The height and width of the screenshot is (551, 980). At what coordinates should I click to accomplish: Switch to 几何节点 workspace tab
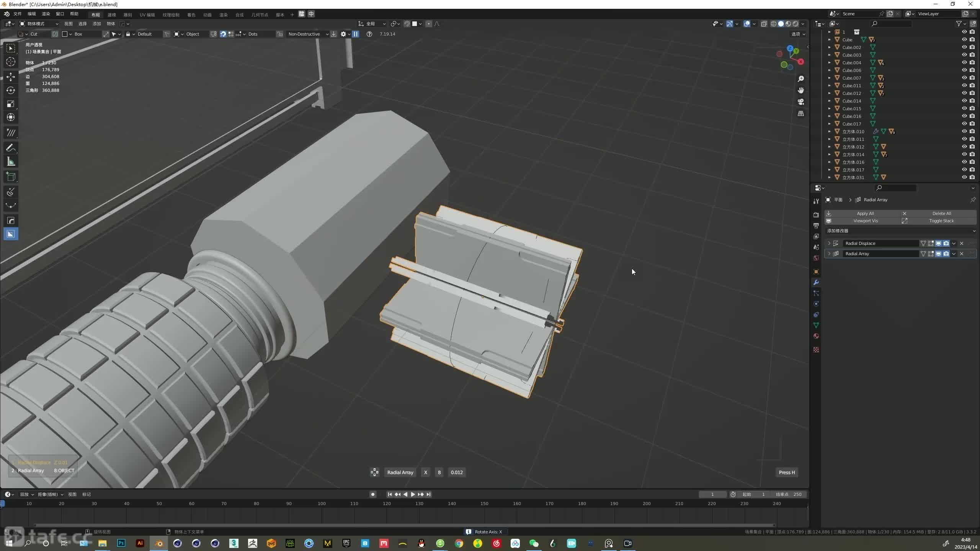(x=260, y=15)
